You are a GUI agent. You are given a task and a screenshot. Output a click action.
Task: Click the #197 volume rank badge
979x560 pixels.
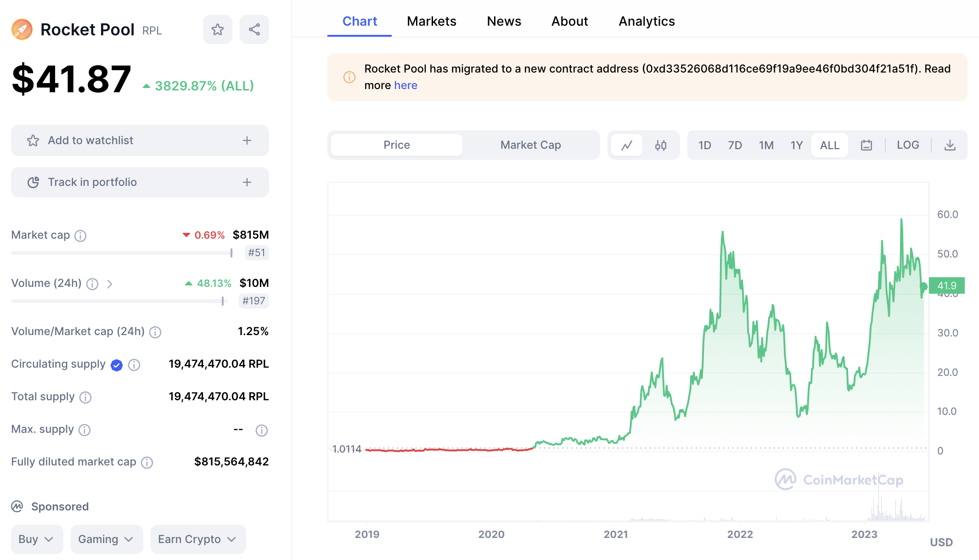(x=254, y=301)
